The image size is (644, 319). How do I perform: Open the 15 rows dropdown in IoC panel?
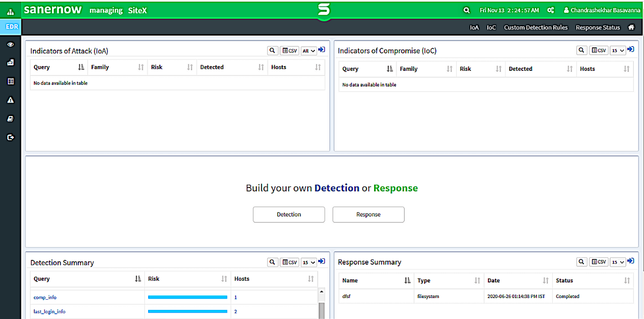[618, 50]
